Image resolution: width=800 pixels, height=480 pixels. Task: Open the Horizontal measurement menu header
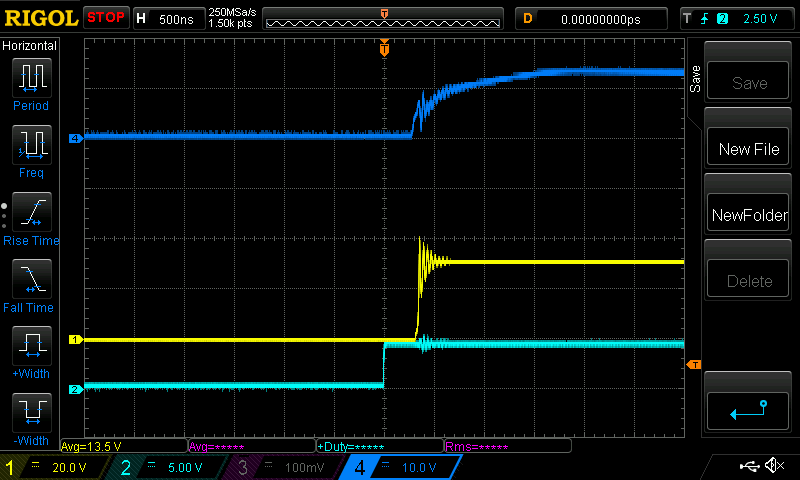(x=30, y=46)
